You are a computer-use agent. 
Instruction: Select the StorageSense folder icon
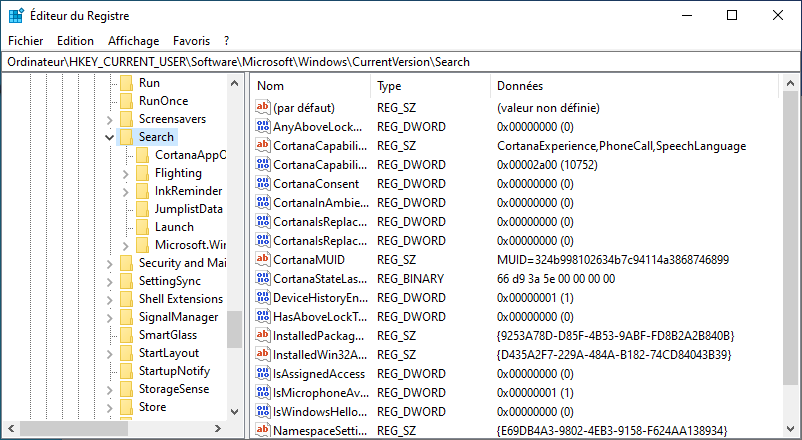tap(126, 389)
